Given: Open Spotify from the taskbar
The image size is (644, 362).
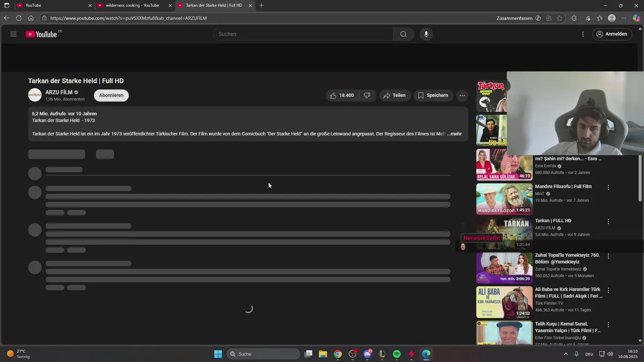Looking at the screenshot, I should click(x=396, y=354).
